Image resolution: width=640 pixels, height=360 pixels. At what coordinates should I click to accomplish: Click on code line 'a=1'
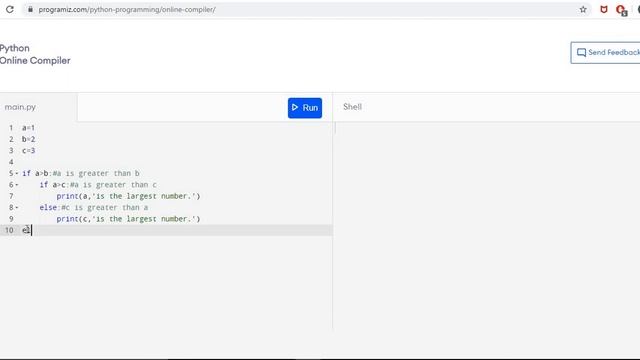tap(28, 128)
